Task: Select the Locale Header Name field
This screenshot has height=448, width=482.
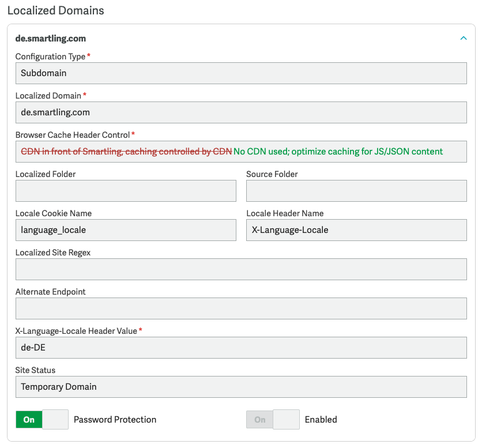Action: point(356,230)
